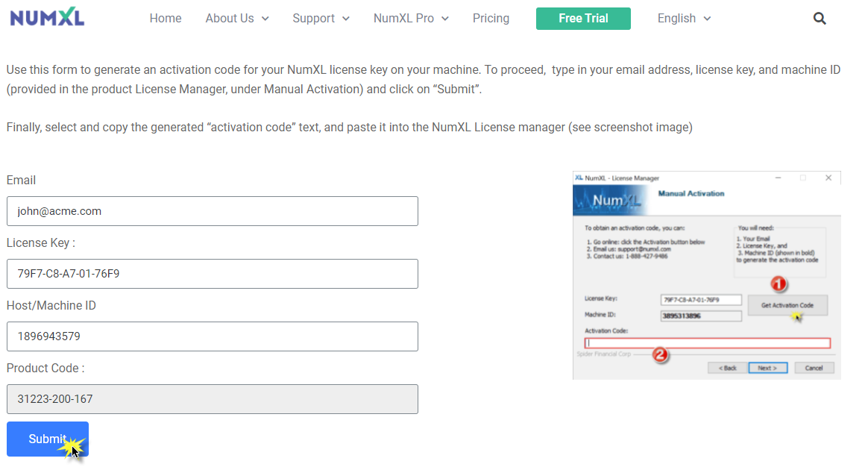Click the paragraph starting 'Use this form'

click(424, 79)
